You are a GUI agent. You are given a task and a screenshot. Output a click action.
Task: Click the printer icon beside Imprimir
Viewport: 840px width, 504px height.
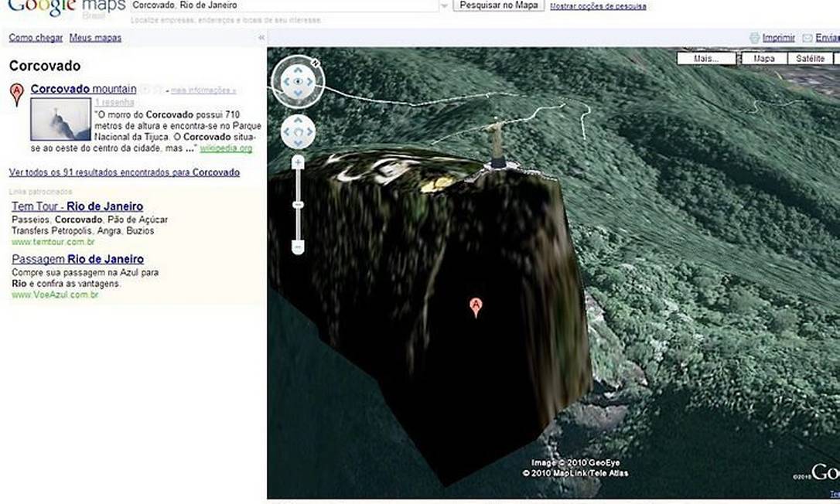point(755,38)
